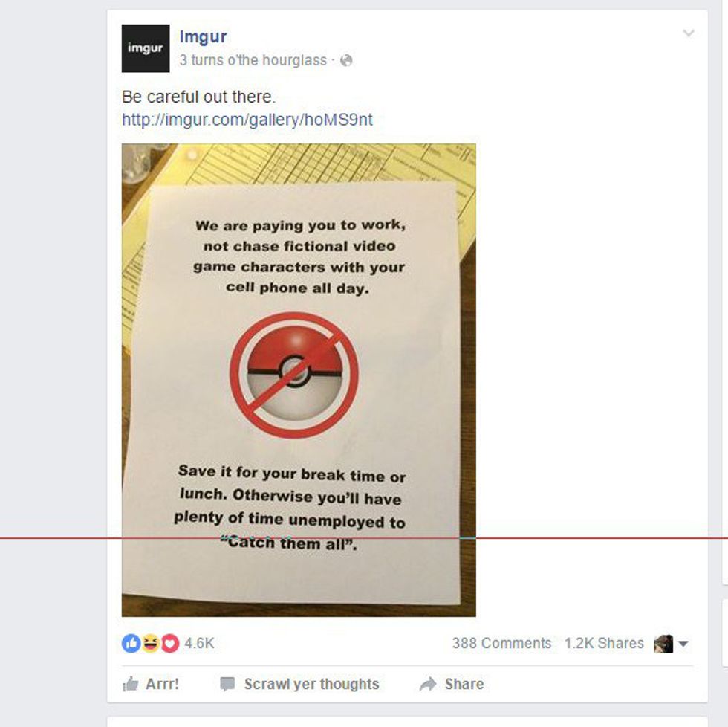The width and height of the screenshot is (728, 727).
Task: Click the thumbs-up icon beside Arrr!
Action: [131, 684]
